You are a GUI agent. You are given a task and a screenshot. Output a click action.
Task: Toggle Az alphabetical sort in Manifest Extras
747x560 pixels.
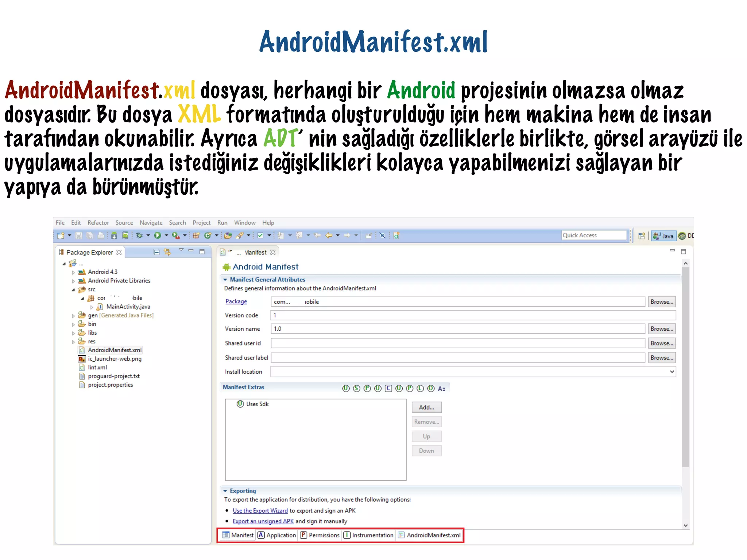[x=442, y=389]
